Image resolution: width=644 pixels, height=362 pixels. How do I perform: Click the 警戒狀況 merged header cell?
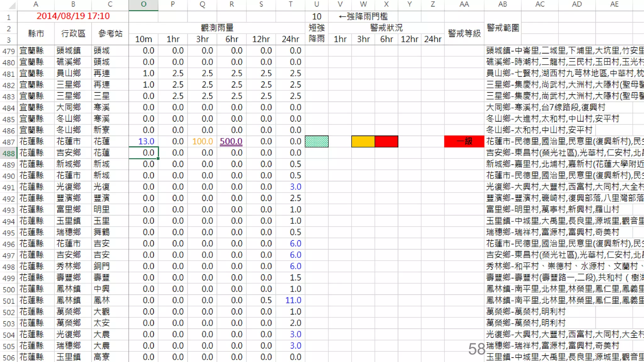(x=386, y=28)
